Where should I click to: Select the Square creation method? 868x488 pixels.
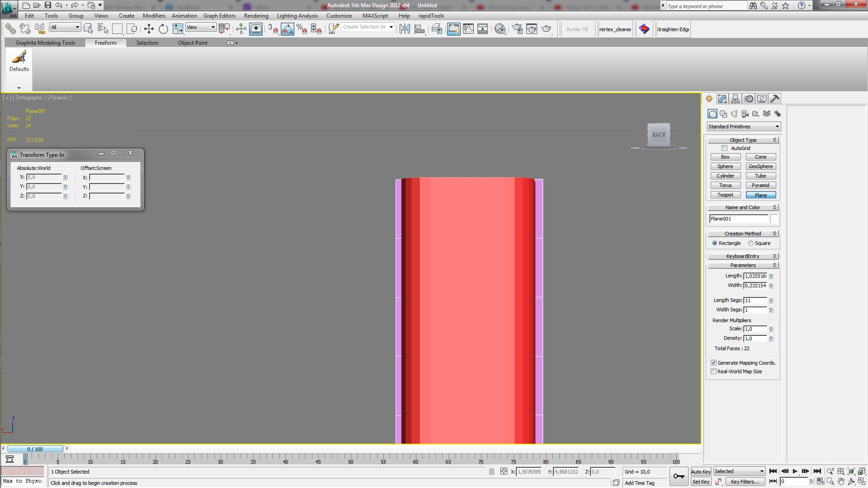tap(751, 243)
